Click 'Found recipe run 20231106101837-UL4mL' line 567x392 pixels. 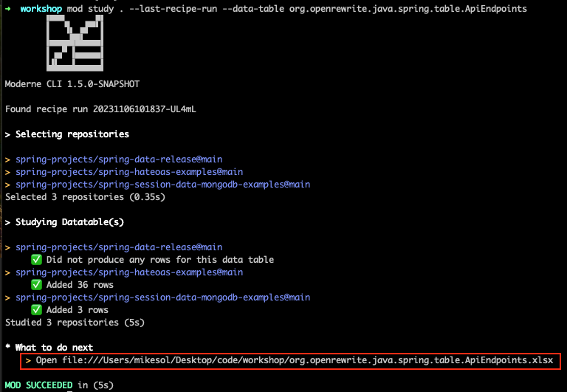coord(100,109)
